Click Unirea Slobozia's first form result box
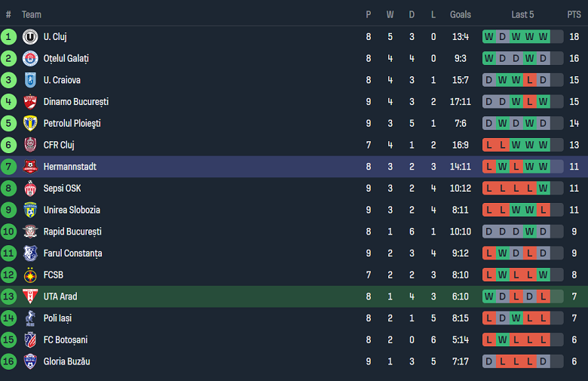This screenshot has width=588, height=381. [489, 210]
